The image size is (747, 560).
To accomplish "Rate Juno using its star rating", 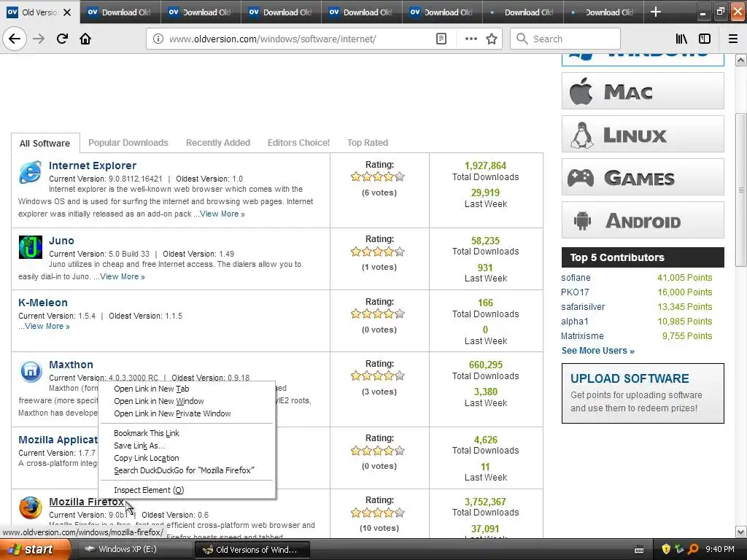I will [378, 252].
